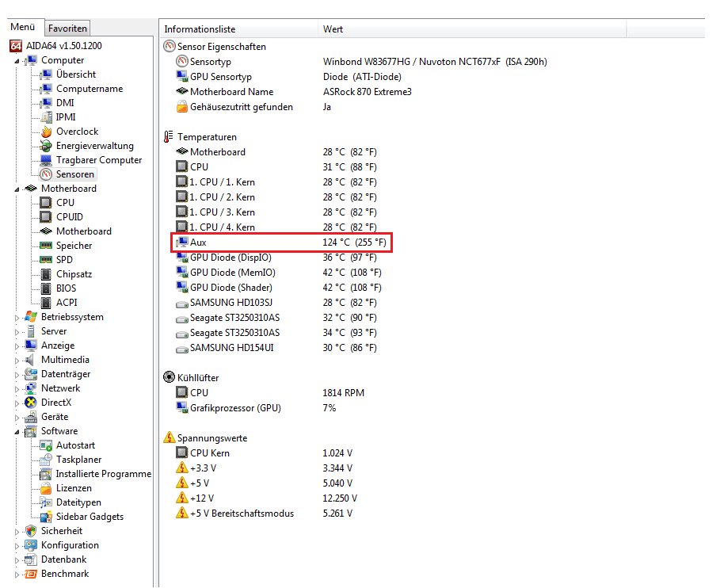Click the Chipsatz icon
The image size is (720, 588).
point(46,274)
